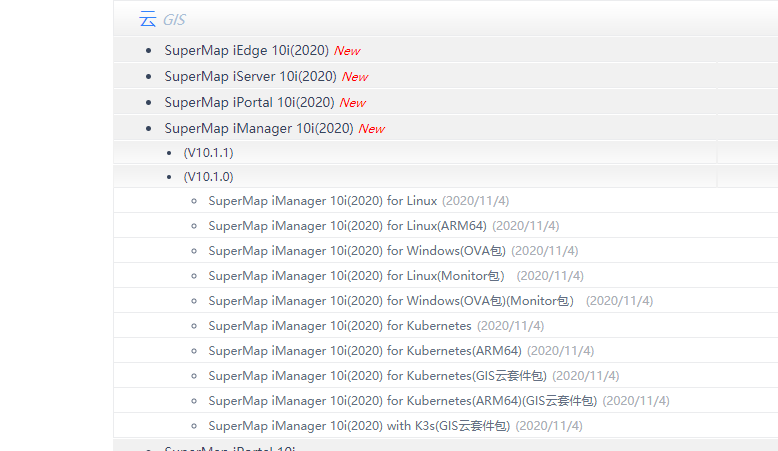Open iManager for Windows(OVA包)(Monitor包) download

(x=391, y=301)
